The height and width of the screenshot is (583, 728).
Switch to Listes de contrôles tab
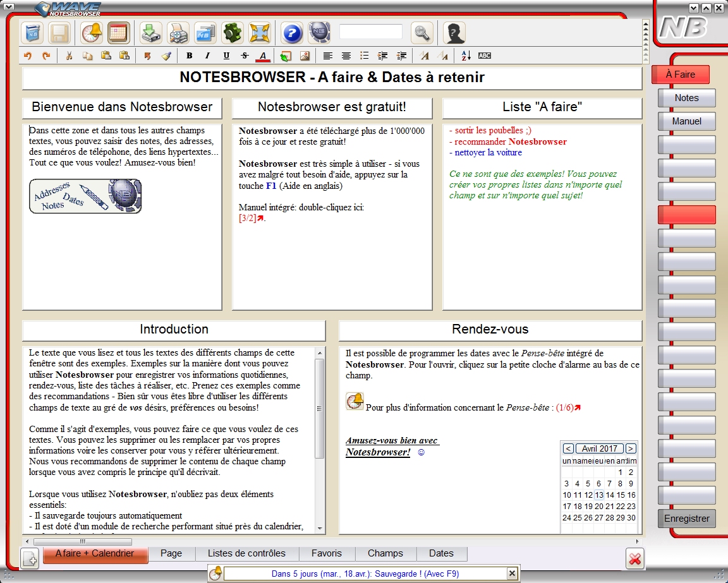point(246,553)
